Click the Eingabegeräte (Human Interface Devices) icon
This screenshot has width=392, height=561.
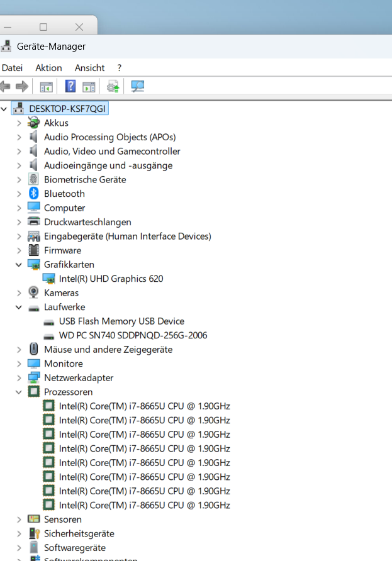point(33,236)
